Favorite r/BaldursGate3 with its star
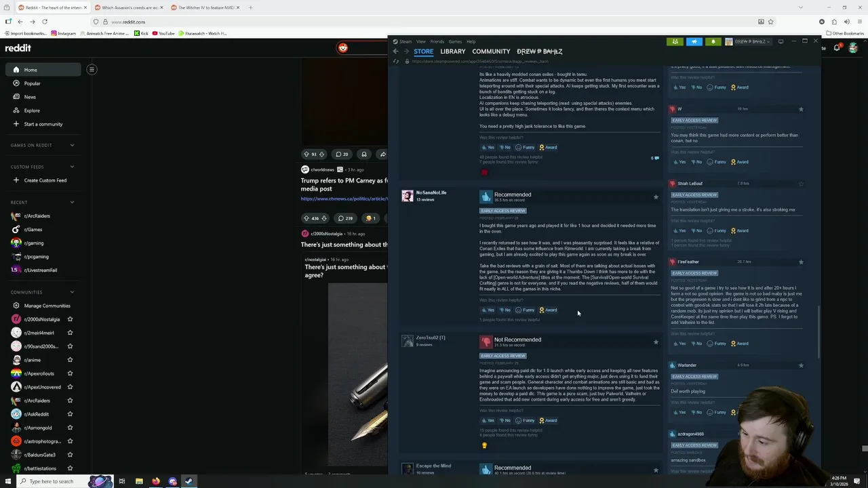Image resolution: width=868 pixels, height=488 pixels. [70, 455]
